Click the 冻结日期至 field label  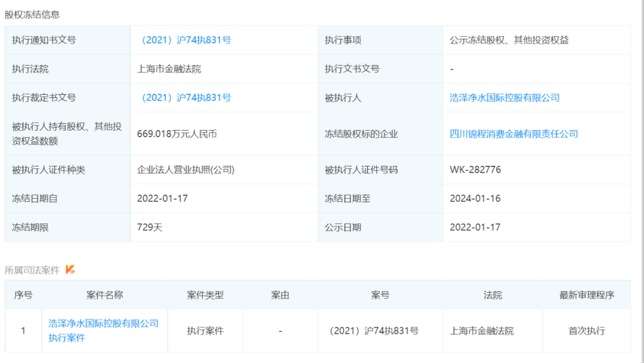(x=348, y=198)
